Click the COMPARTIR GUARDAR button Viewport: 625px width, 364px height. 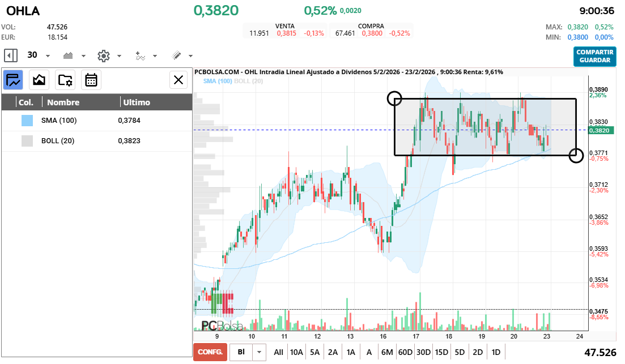coord(595,56)
